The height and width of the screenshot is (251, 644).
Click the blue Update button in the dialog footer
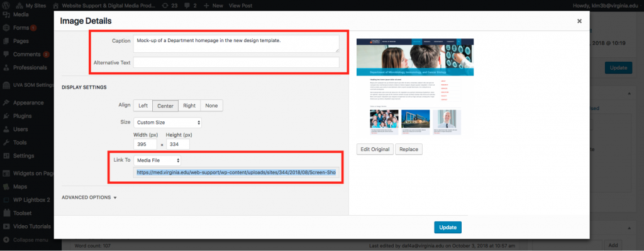[x=448, y=227]
